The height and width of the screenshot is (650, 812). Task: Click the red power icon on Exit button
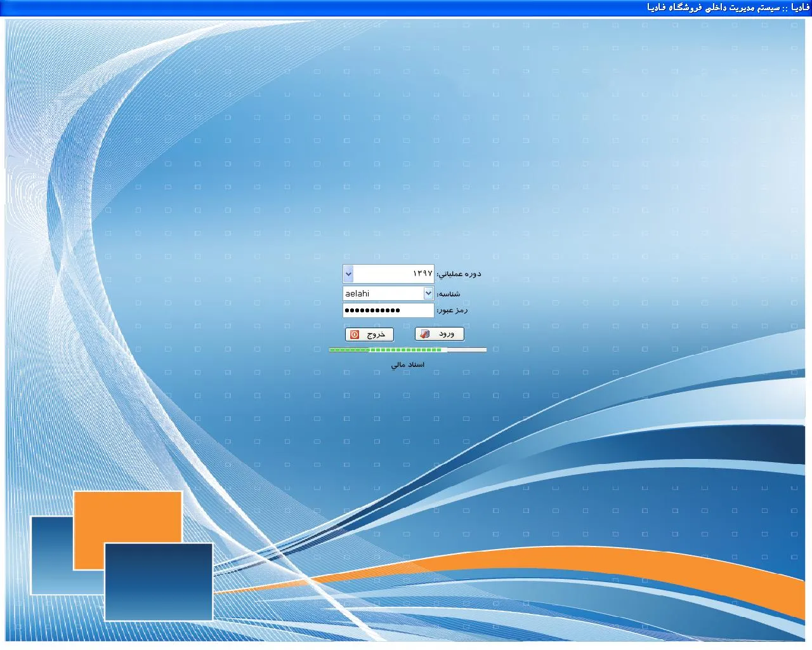tap(355, 335)
